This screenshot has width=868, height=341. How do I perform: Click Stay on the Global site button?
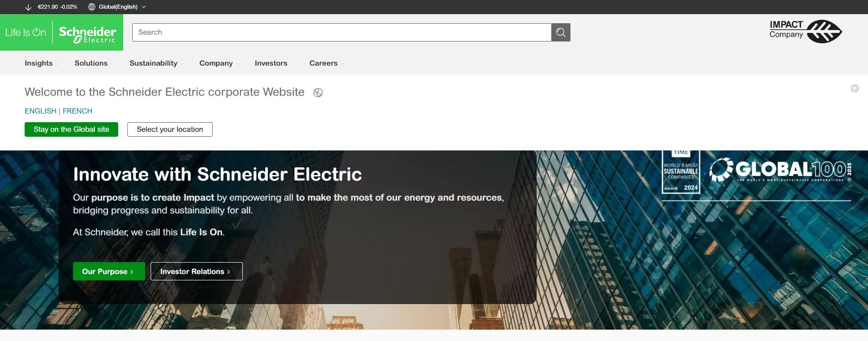(x=71, y=129)
